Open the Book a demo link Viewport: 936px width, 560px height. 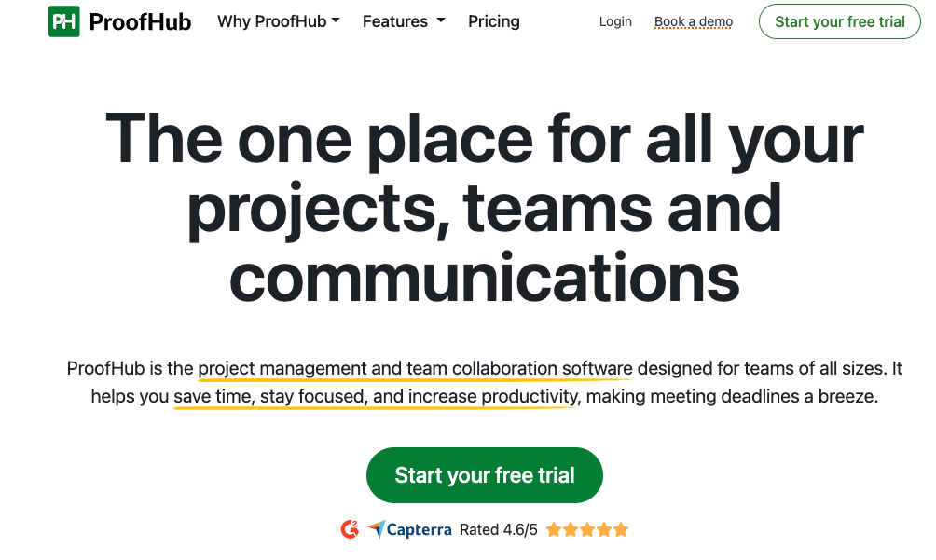[693, 21]
